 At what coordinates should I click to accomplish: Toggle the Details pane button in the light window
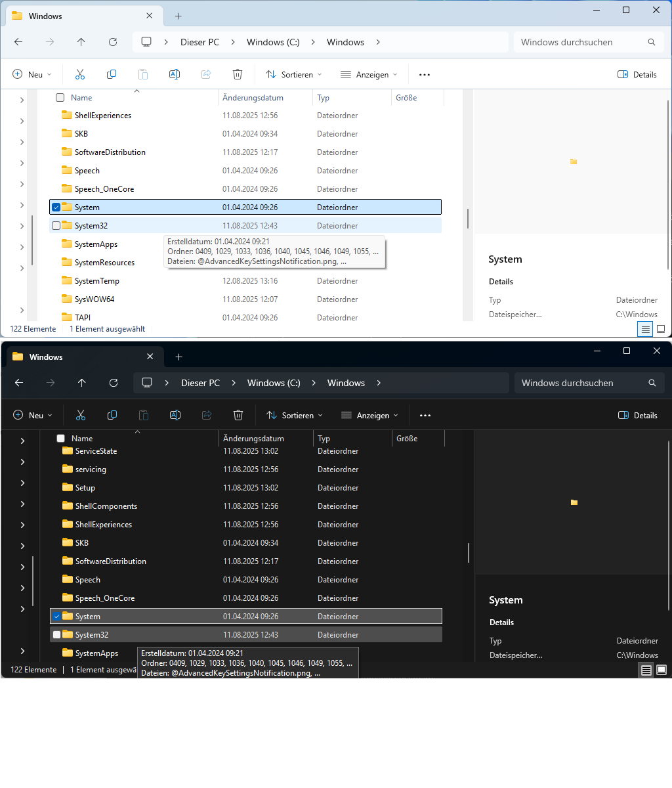click(637, 74)
